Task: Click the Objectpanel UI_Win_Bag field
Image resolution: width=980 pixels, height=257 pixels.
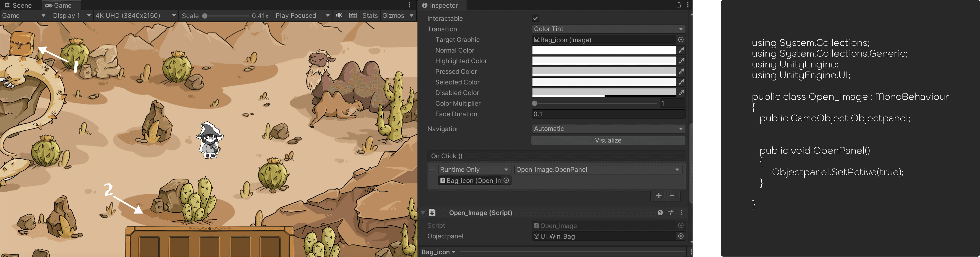Action: 604,237
